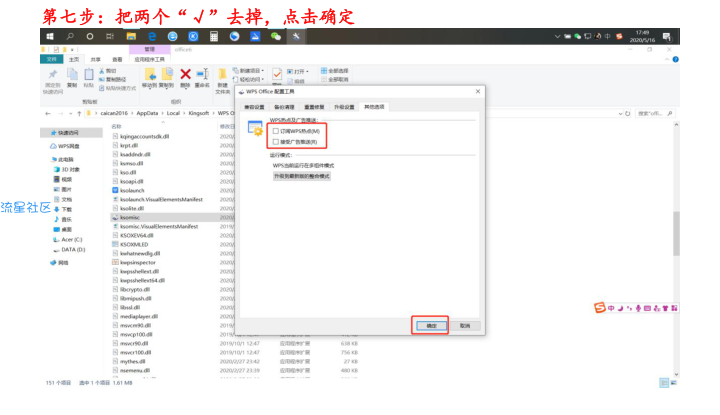Switch to the 兼容设置 tab
The image size is (720, 415).
pos(254,107)
